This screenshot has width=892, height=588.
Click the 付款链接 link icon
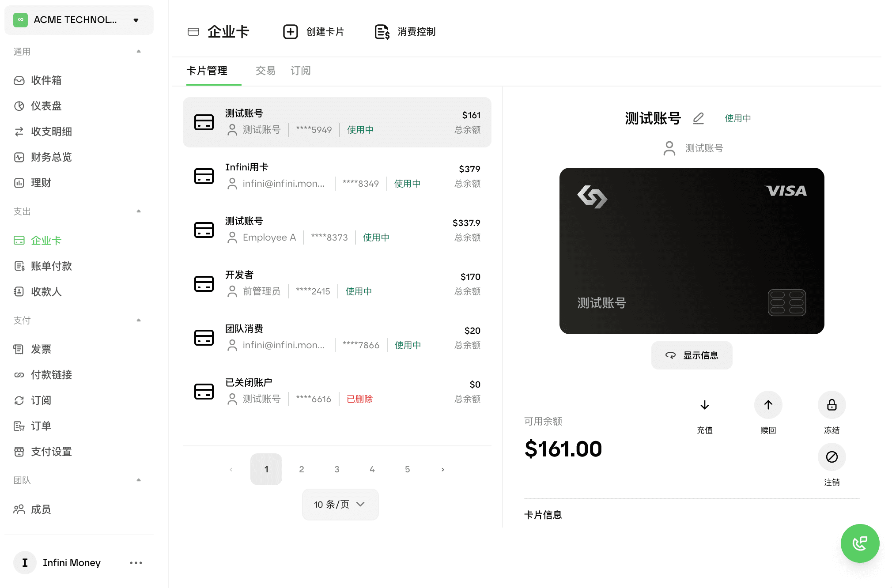click(x=19, y=375)
